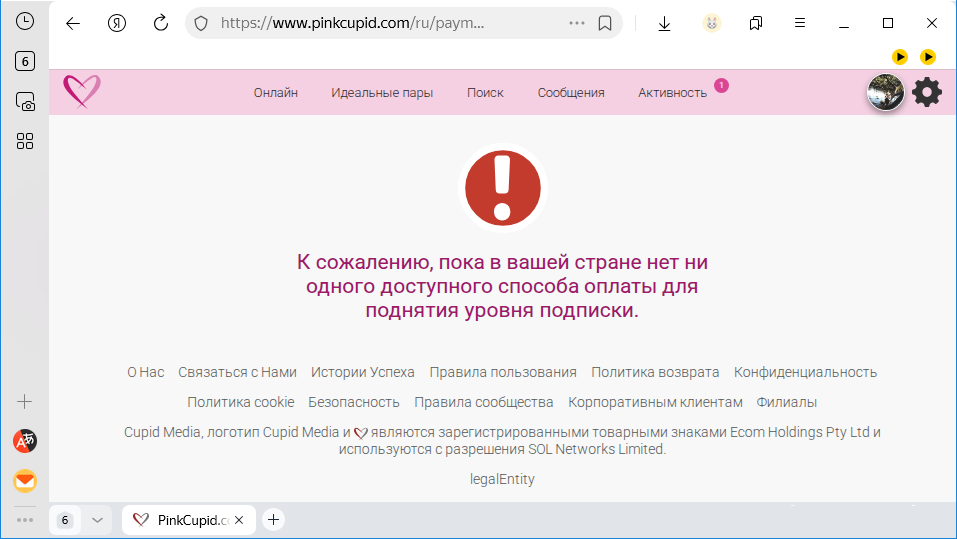The image size is (957, 539).
Task: Open Конфиденциальность link
Action: click(805, 372)
